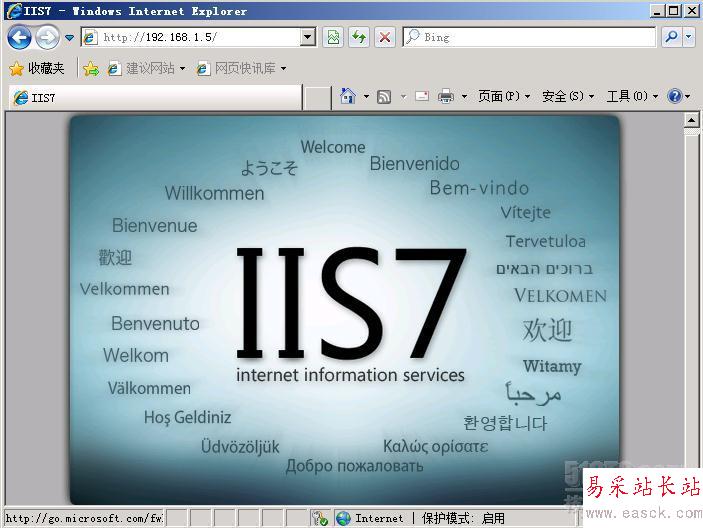
Task: Stop loading with the red X icon
Action: point(385,37)
